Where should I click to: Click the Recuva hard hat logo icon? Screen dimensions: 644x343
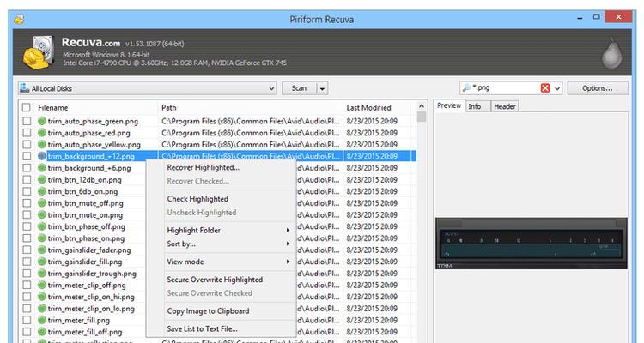[x=39, y=53]
